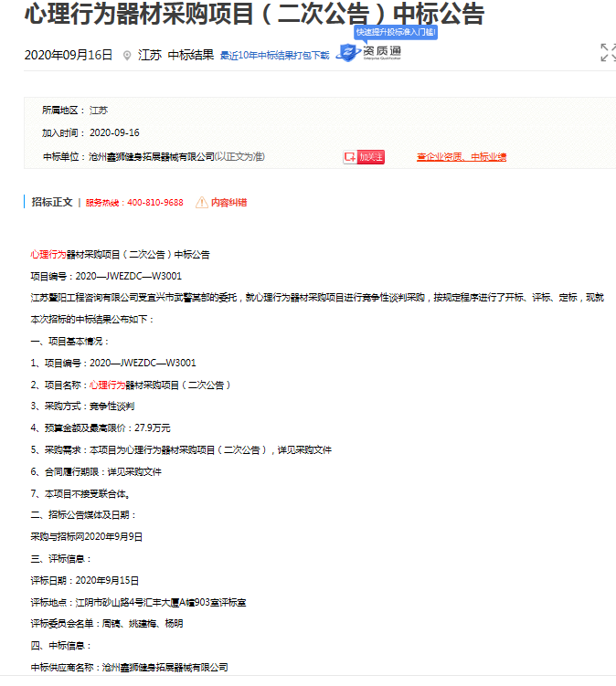The width and height of the screenshot is (616, 686).
Task: Click 评标委员会名单 line
Action: coord(106,624)
